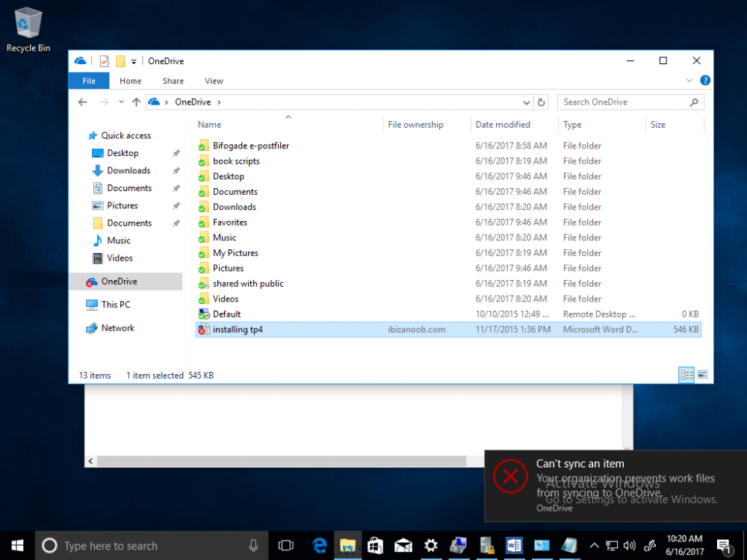Click the Properties quick access toolbar icon
The image size is (747, 560).
(x=105, y=61)
